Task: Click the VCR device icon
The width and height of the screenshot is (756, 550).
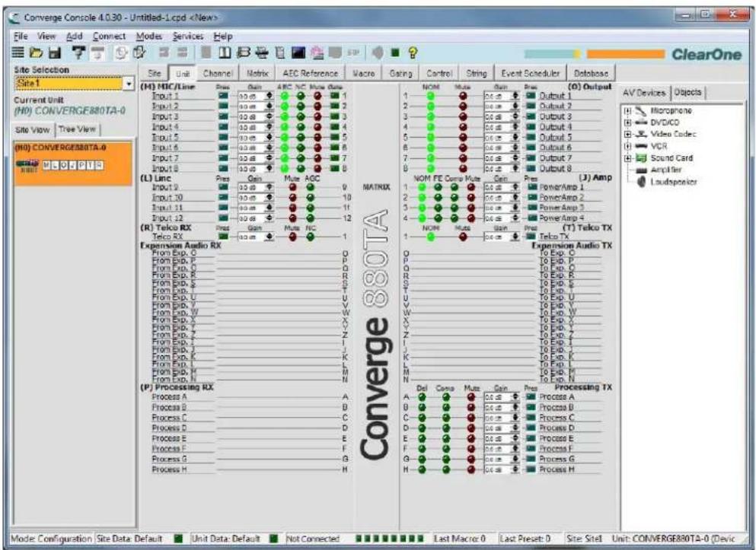Action: click(x=641, y=146)
